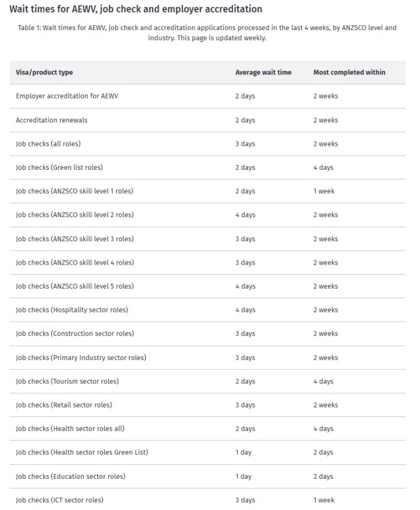This screenshot has height=510, width=420.
Task: Click the Health sector roles Green List label
Action: (82, 452)
